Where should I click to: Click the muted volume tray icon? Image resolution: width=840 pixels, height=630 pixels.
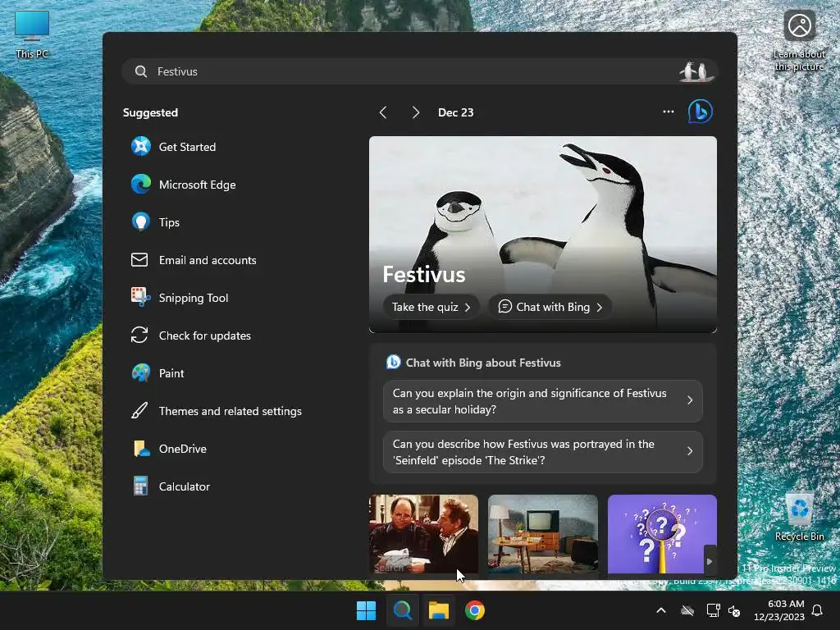pyautogui.click(x=734, y=610)
